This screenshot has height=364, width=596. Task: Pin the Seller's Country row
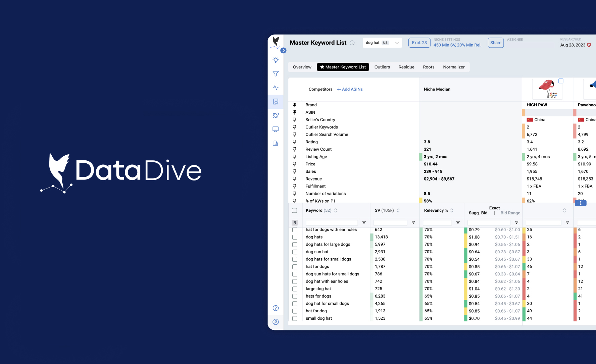point(295,119)
